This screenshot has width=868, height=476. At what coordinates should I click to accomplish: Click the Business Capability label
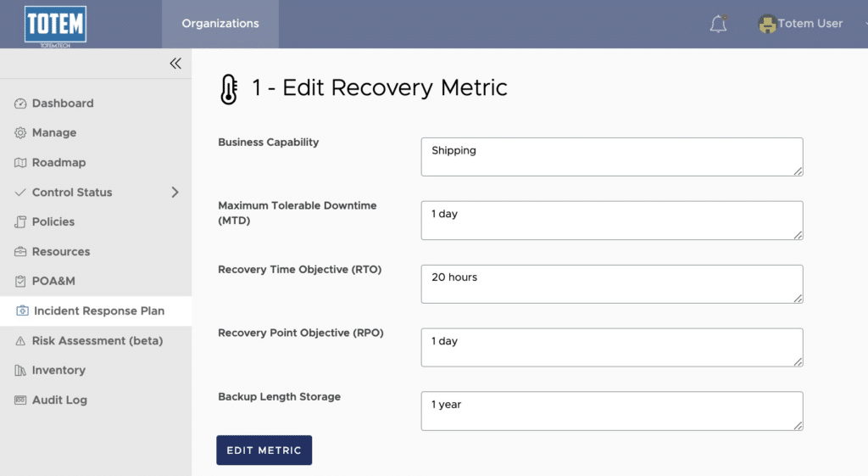pos(269,143)
